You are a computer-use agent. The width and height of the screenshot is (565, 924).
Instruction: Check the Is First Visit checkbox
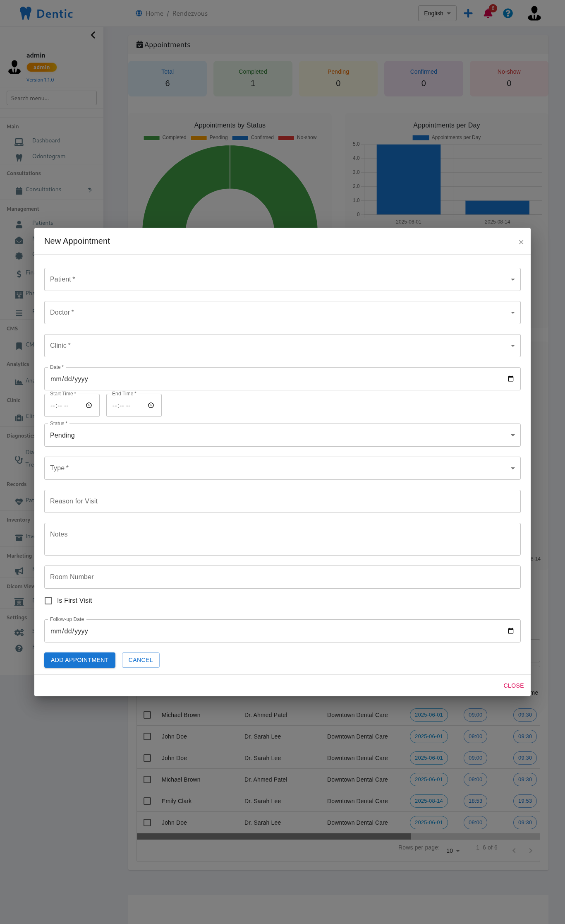pyautogui.click(x=48, y=601)
